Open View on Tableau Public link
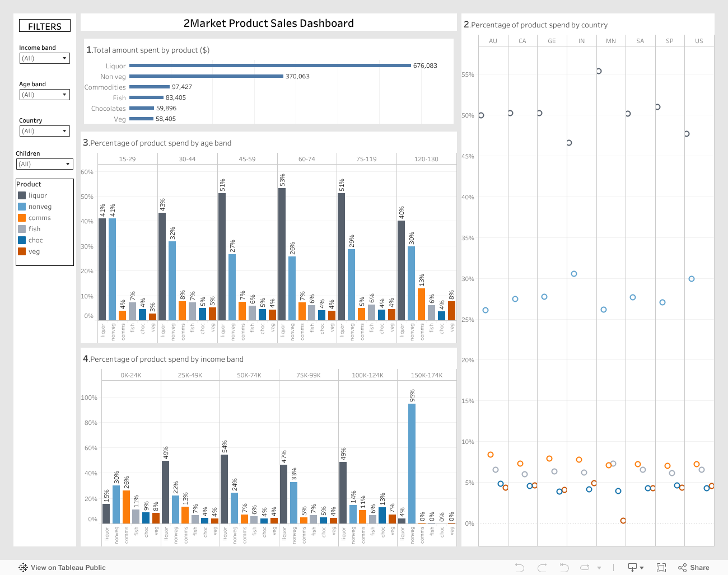Image resolution: width=728 pixels, height=575 pixels. [x=68, y=568]
